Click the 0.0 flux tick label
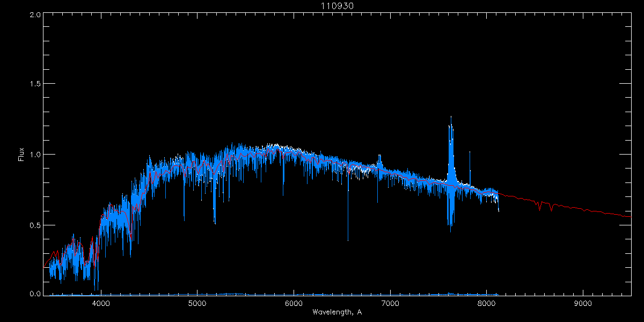Viewport: 644px width, 322px height. click(x=35, y=294)
